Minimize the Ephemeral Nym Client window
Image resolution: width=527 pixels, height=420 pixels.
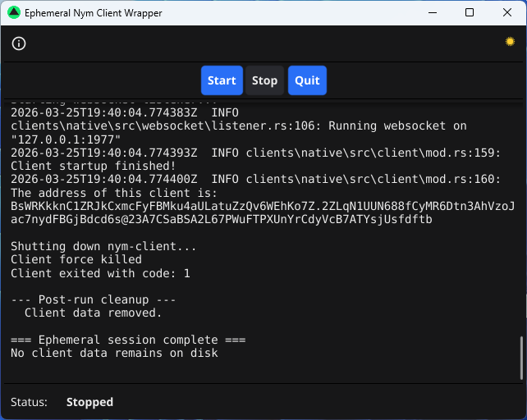(432, 13)
